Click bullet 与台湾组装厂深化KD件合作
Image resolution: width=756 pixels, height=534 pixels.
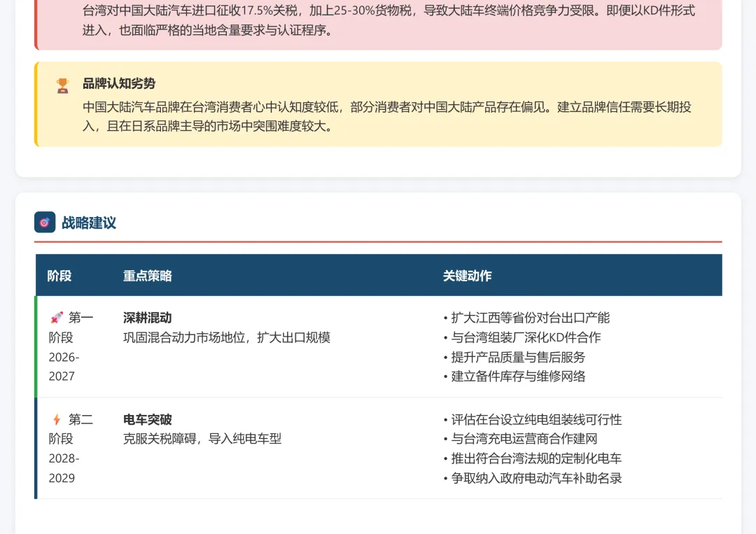(522, 337)
